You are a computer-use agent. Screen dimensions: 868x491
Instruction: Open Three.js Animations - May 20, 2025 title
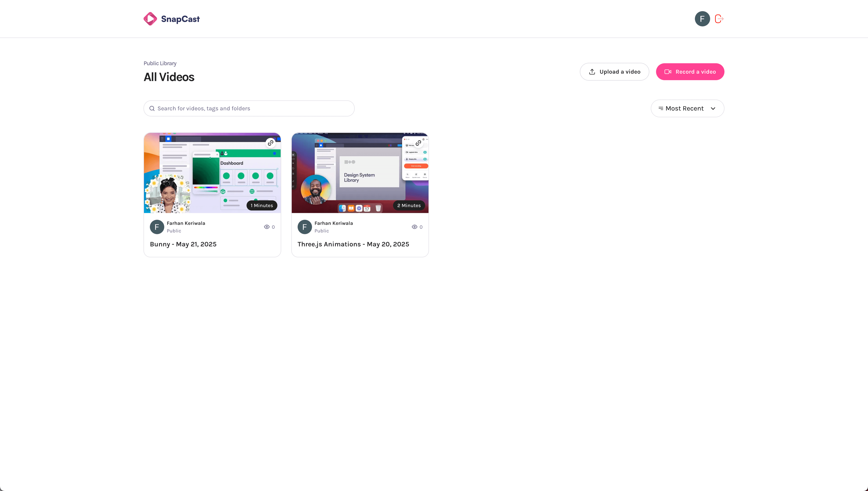353,244
